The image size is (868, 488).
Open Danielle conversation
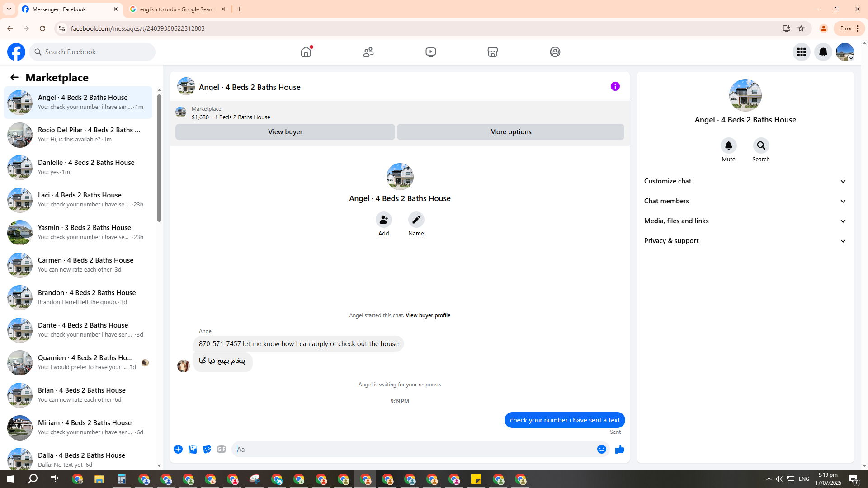pos(78,168)
